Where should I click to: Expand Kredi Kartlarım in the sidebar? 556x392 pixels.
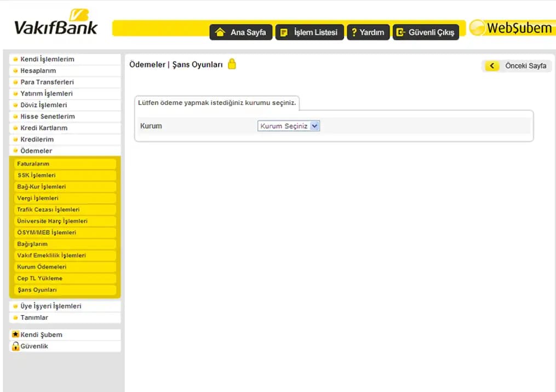coord(43,128)
